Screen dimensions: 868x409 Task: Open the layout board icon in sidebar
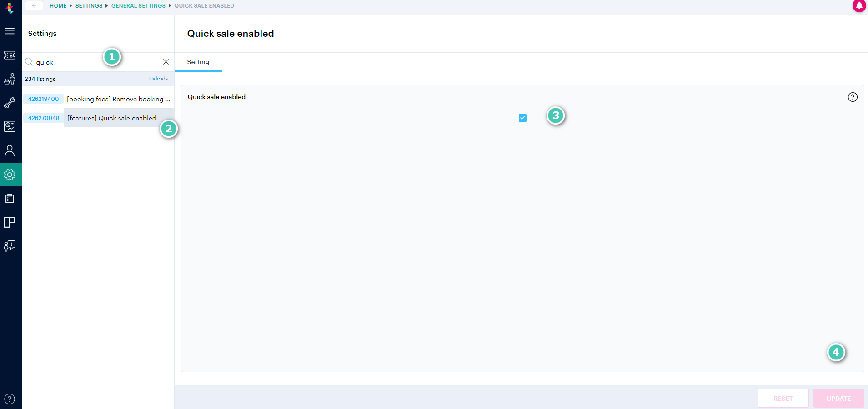click(x=10, y=222)
